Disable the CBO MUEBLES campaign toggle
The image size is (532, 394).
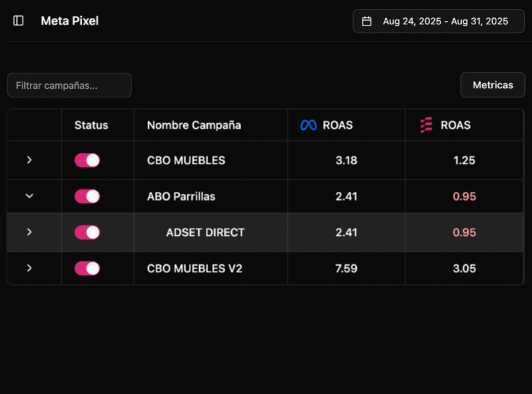87,160
